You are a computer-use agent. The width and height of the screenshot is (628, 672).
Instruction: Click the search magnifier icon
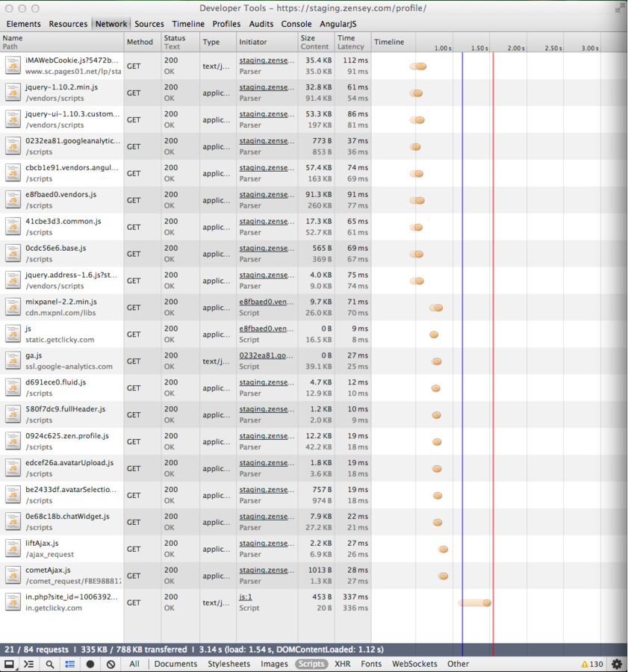(x=50, y=664)
